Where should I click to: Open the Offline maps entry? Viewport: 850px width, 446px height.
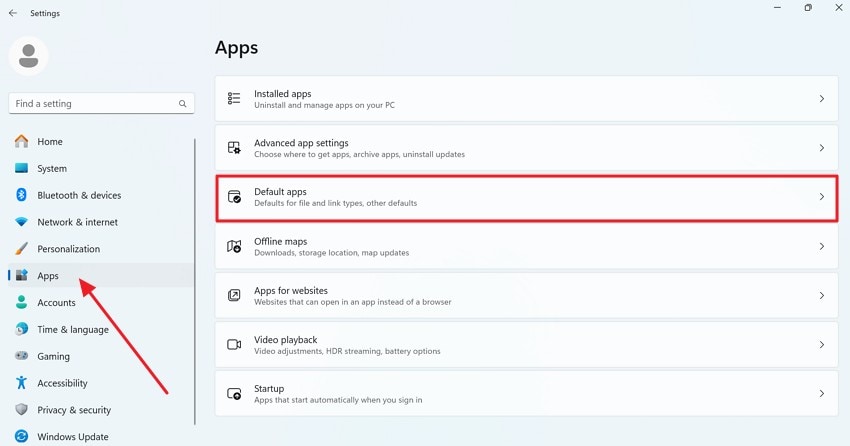526,247
